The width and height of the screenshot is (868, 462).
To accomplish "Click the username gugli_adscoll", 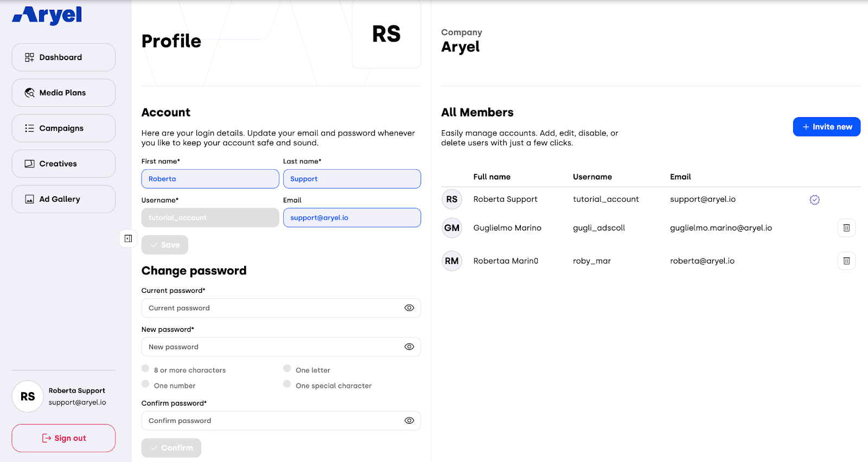I will coord(599,228).
